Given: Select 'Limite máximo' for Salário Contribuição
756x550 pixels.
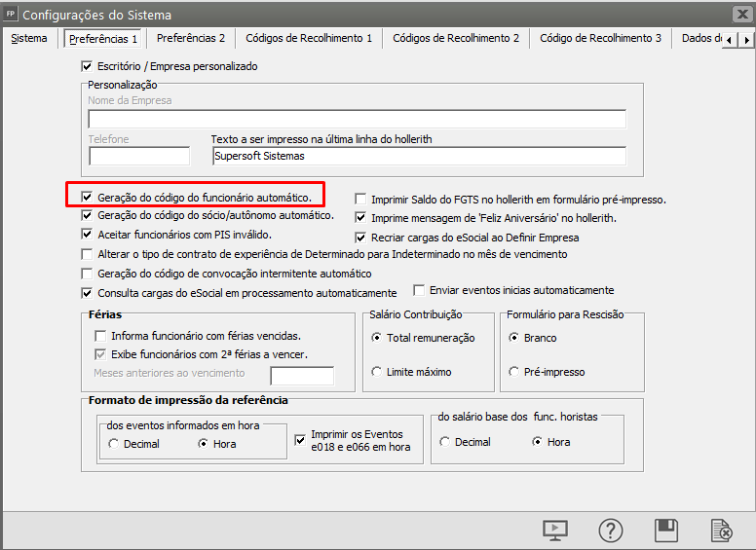Looking at the screenshot, I should coord(377,372).
